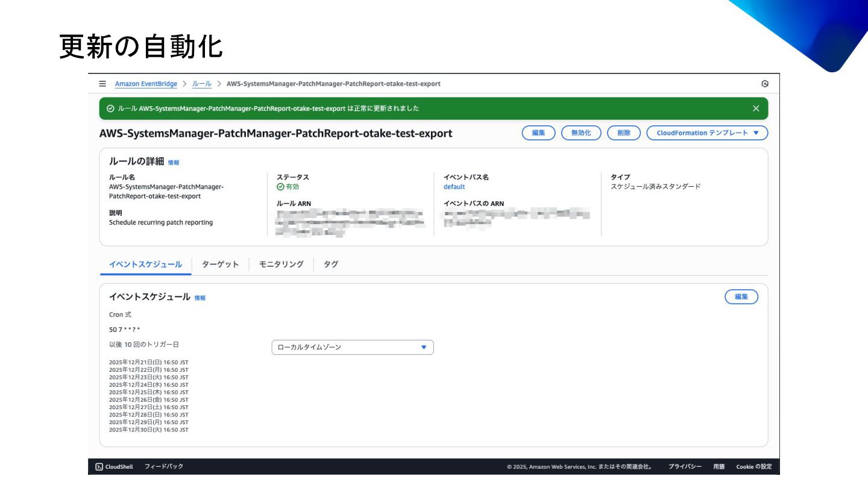Go to Amazon EventBridge breadcrumb link
This screenshot has height=488, width=868.
146,84
